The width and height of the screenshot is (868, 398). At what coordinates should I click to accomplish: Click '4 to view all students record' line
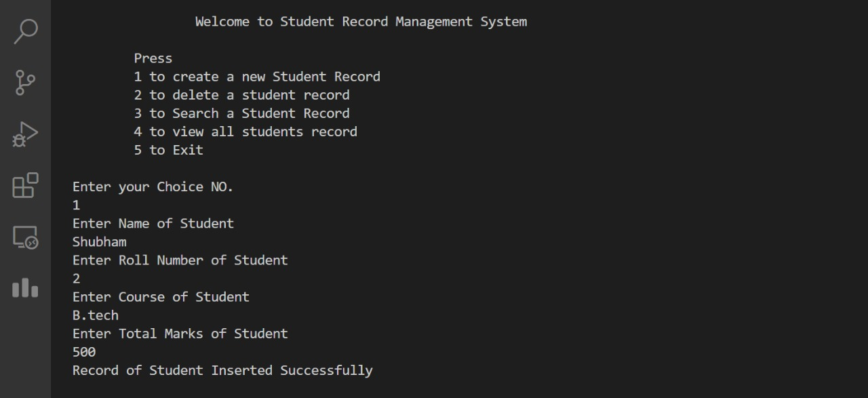[245, 132]
